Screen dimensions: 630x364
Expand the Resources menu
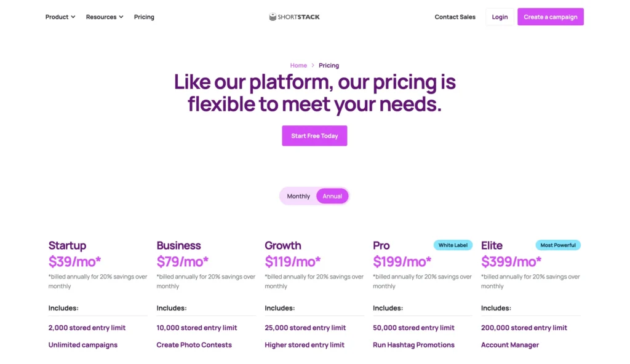101,17
